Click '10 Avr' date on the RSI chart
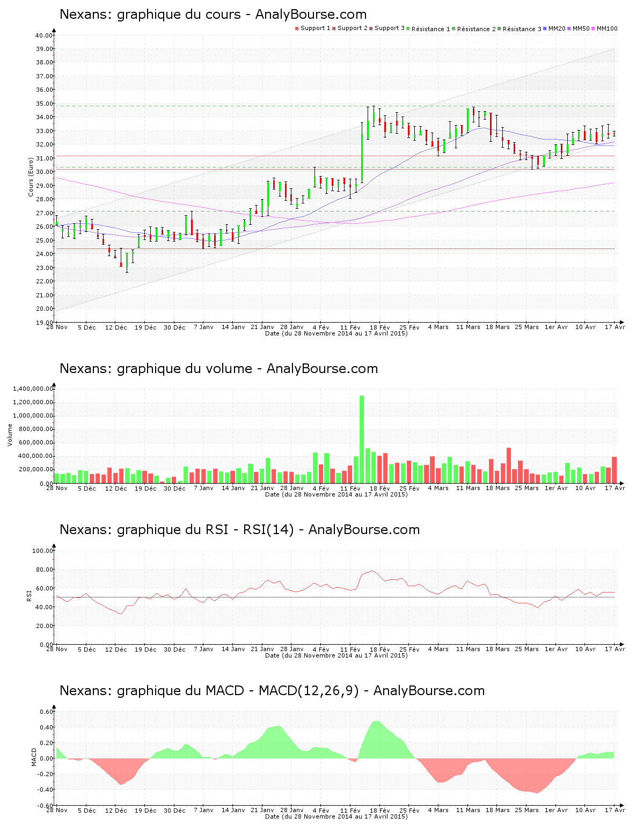 (586, 649)
